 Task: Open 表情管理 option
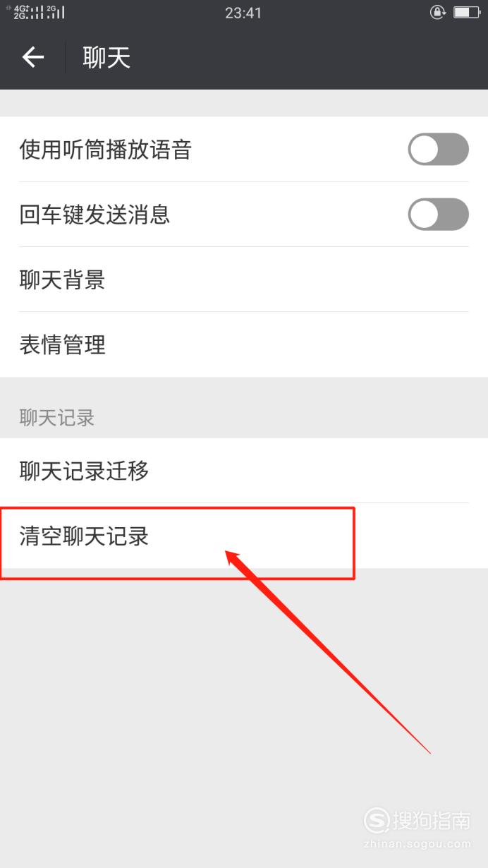(244, 344)
